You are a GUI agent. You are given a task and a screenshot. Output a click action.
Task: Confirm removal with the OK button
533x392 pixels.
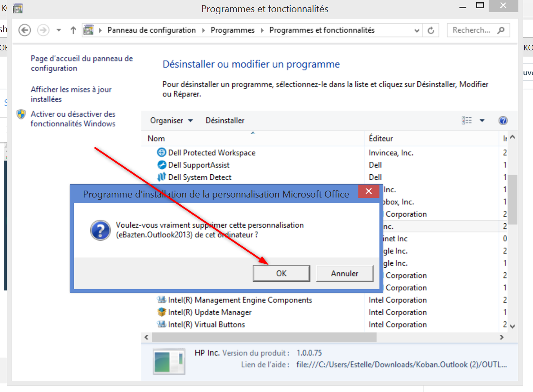pyautogui.click(x=281, y=273)
